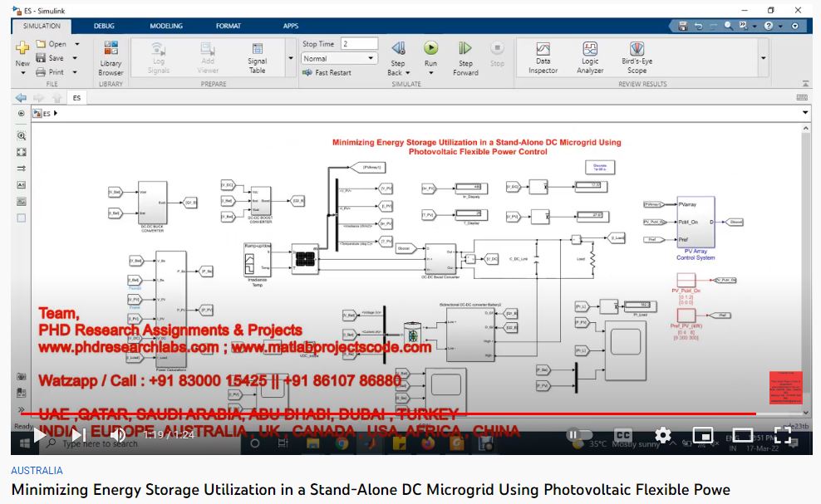Click the Print button
The width and height of the screenshot is (821, 504).
(x=50, y=72)
